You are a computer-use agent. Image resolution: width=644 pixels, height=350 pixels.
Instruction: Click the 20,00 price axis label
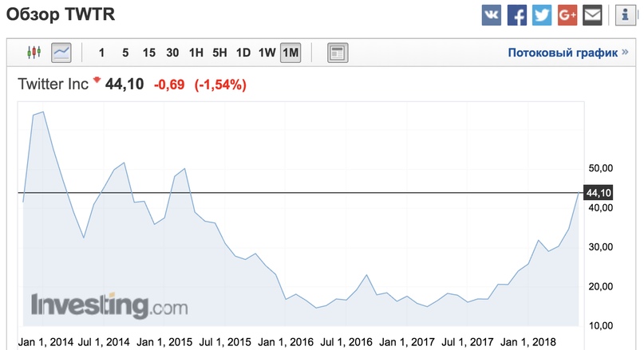tap(600, 286)
